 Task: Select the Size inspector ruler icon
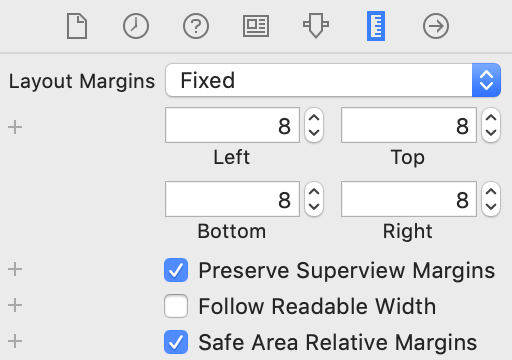click(376, 26)
